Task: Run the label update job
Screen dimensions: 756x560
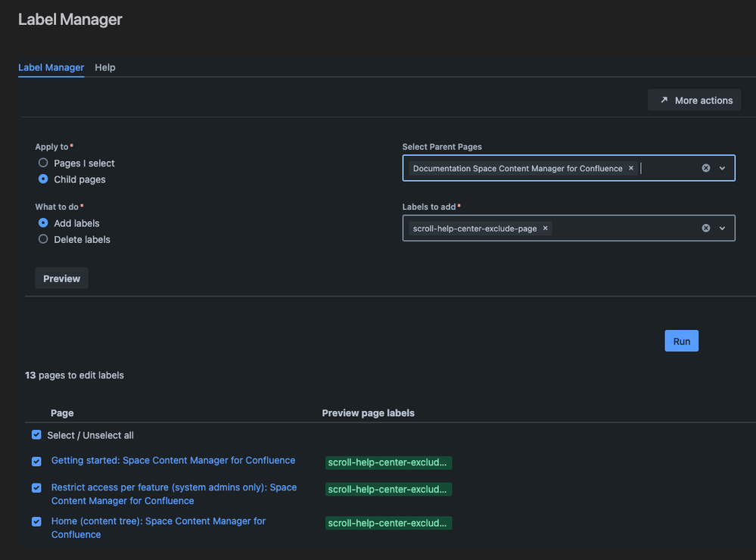Action: click(681, 341)
